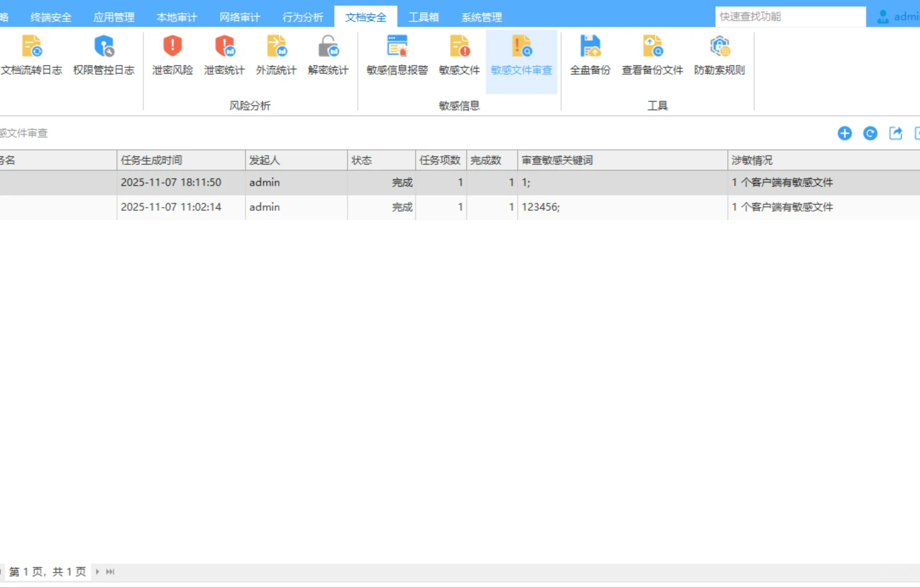Open 敏感信息报警 alerts

coord(395,54)
